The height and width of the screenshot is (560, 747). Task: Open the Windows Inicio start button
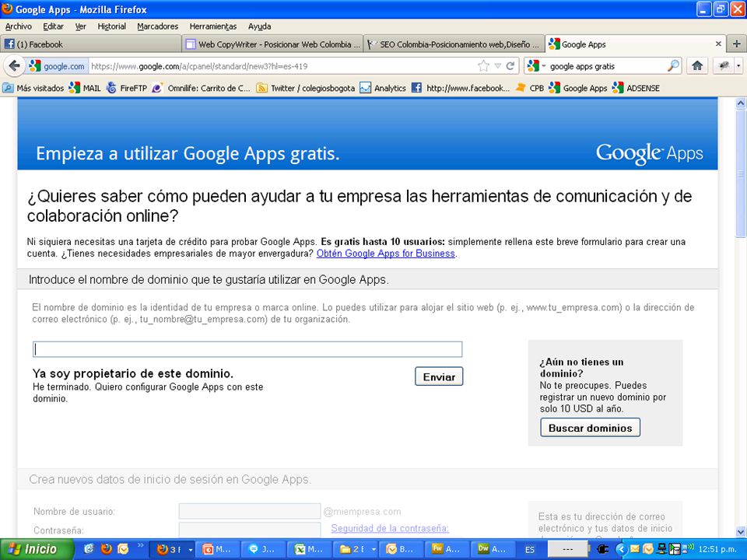pyautogui.click(x=37, y=550)
